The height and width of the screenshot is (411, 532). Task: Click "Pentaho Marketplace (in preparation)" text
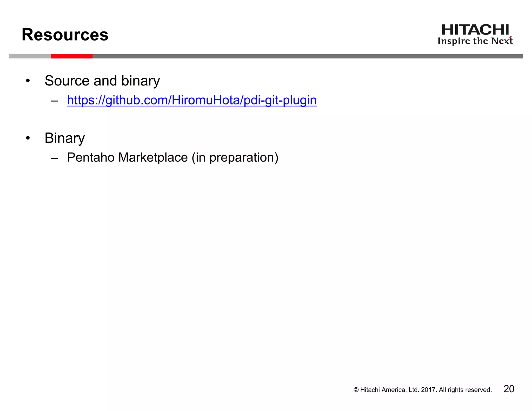click(x=173, y=157)
